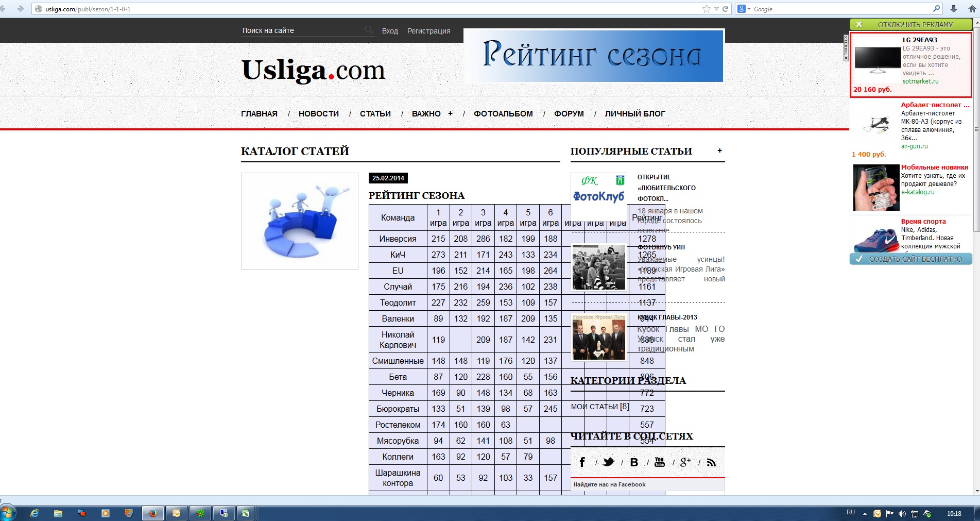Open the Facebook social icon link

(582, 462)
